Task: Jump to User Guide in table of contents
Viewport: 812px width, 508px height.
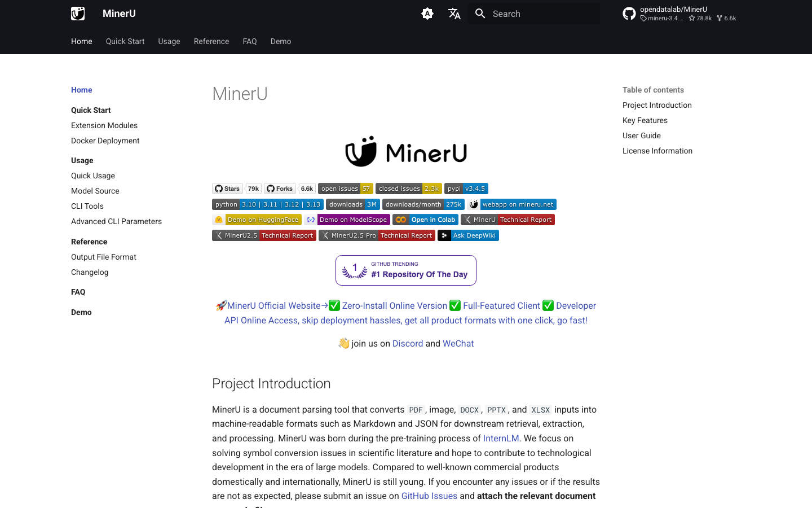Action: pyautogui.click(x=642, y=135)
